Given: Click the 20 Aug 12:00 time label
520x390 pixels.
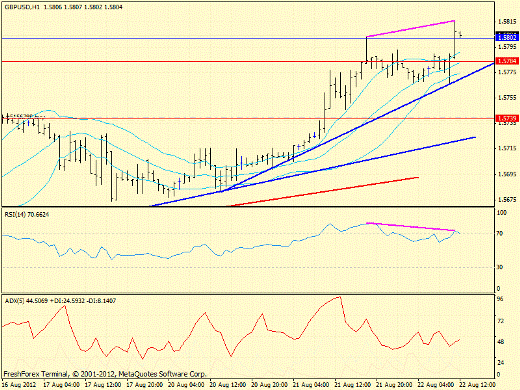Looking at the screenshot, I should [228, 385].
